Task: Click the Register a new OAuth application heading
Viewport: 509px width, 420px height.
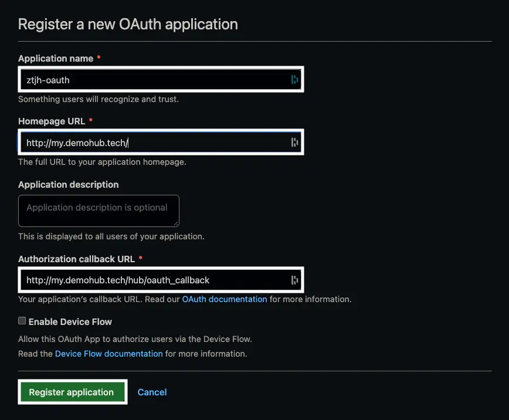Action: tap(128, 25)
